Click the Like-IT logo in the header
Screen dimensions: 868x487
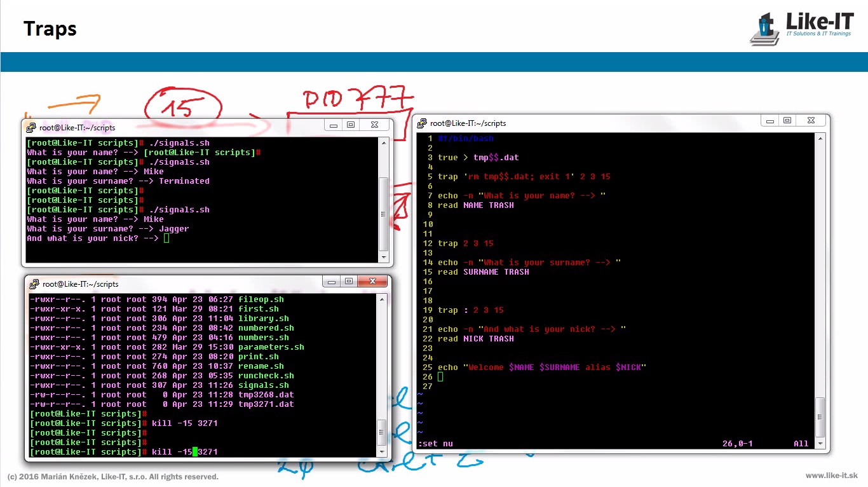[x=803, y=29]
